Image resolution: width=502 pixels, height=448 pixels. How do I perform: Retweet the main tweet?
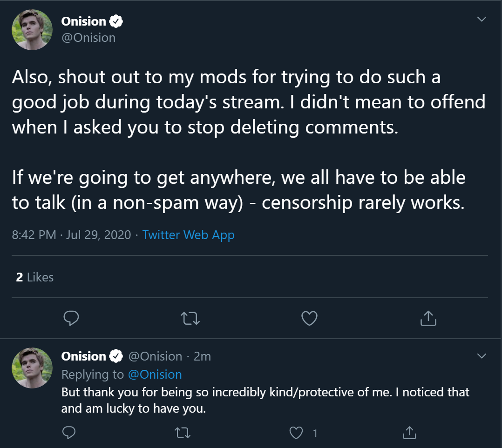click(190, 319)
